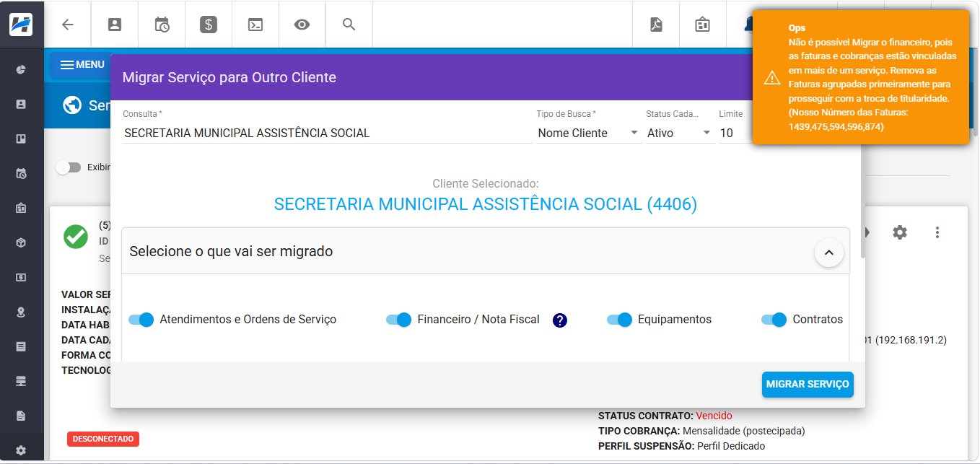Viewport: 980px width, 464px height.
Task: Click the Consulta search input field
Action: pos(328,133)
